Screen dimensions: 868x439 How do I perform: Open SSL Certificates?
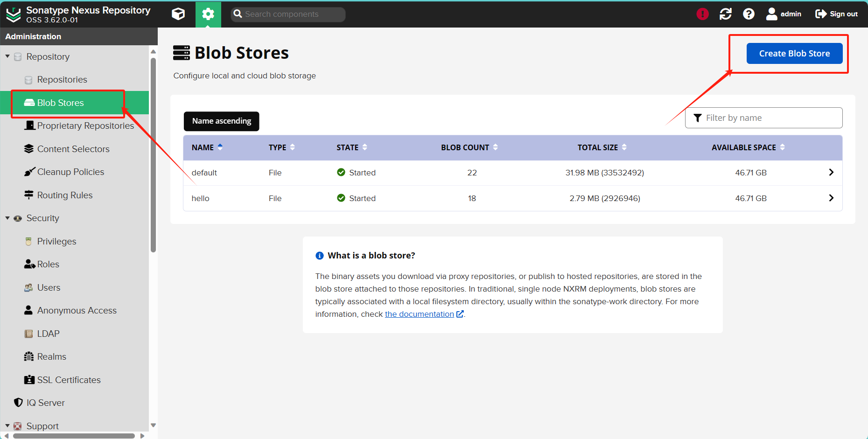tap(69, 380)
